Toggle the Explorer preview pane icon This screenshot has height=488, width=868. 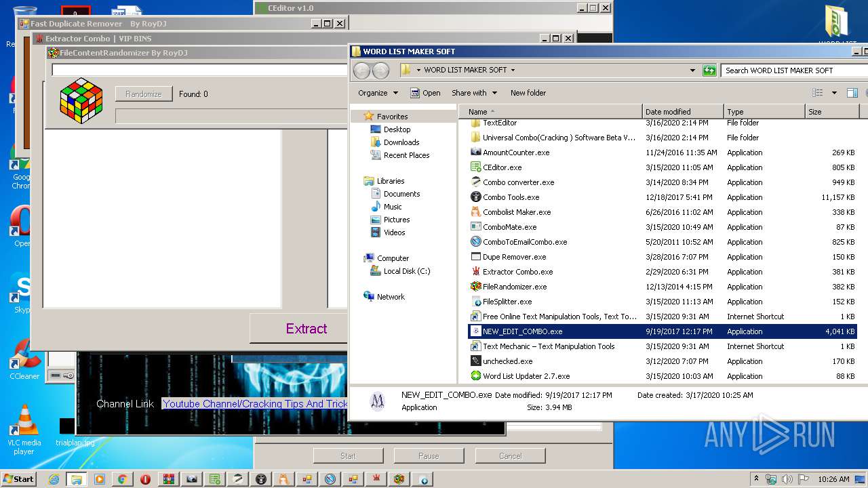pyautogui.click(x=852, y=93)
